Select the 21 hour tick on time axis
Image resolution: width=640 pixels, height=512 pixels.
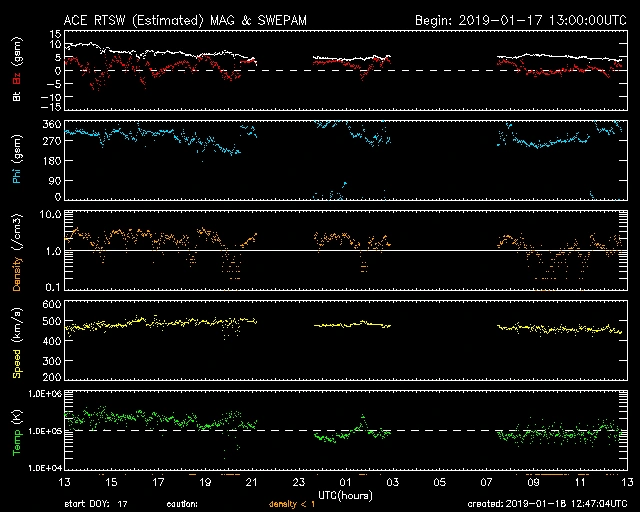(x=252, y=482)
